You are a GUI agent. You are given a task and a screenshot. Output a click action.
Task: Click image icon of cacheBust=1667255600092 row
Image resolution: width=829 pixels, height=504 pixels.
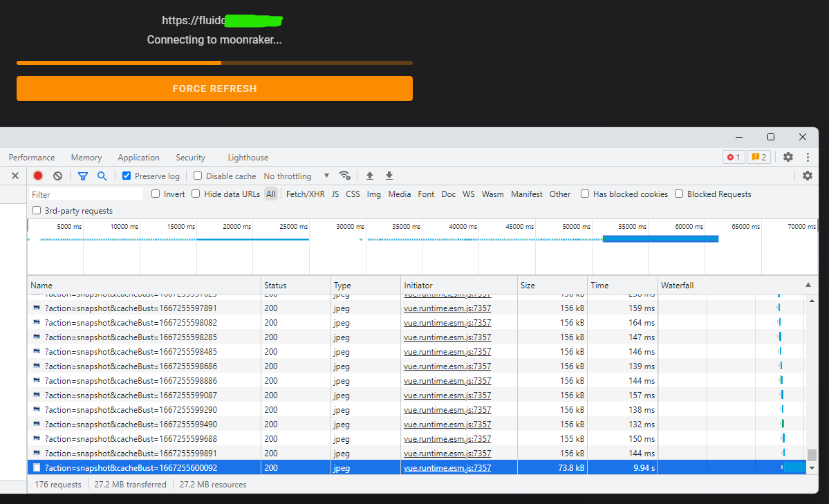click(37, 467)
